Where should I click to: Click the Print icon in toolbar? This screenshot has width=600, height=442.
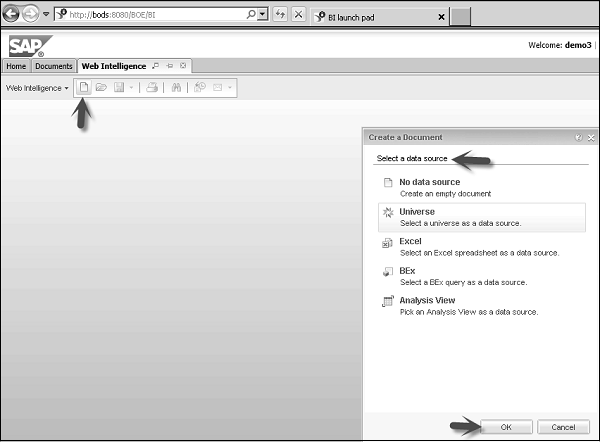click(x=152, y=88)
